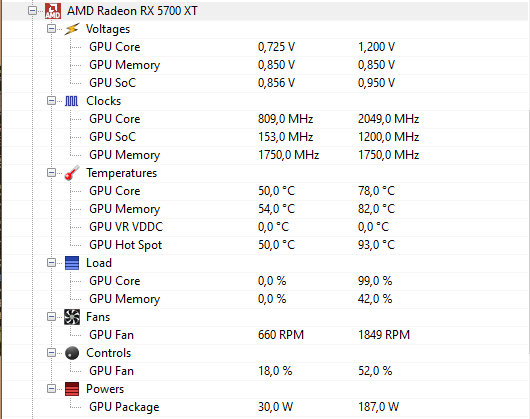Click the blue Load bars icon
Viewport: 530px width, 419px height.
click(72, 263)
